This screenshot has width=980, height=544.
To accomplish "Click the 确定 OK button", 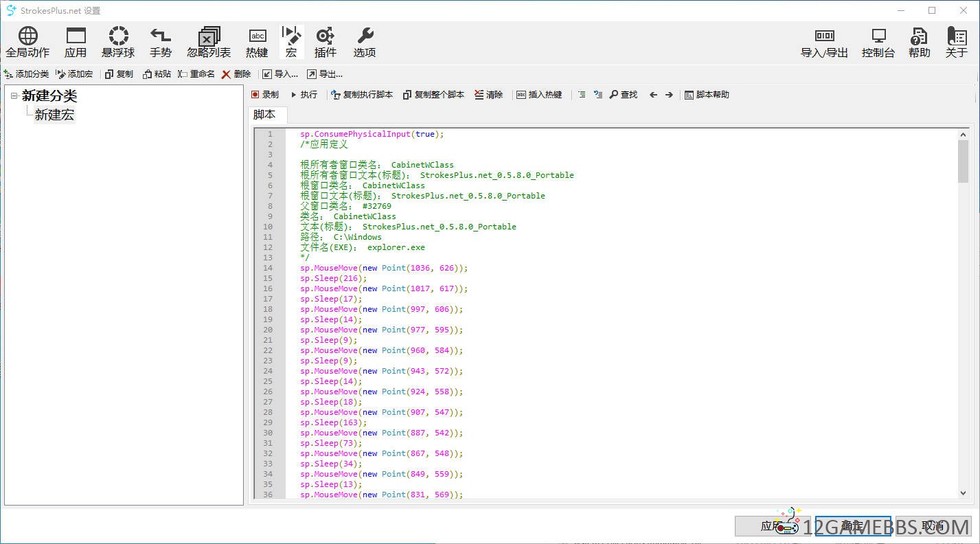I will pyautogui.click(x=853, y=526).
